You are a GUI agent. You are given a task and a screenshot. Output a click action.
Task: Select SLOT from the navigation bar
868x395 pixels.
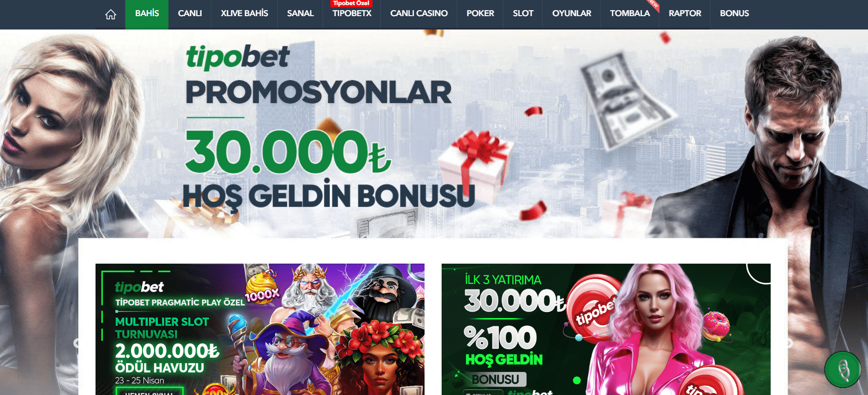coord(523,14)
